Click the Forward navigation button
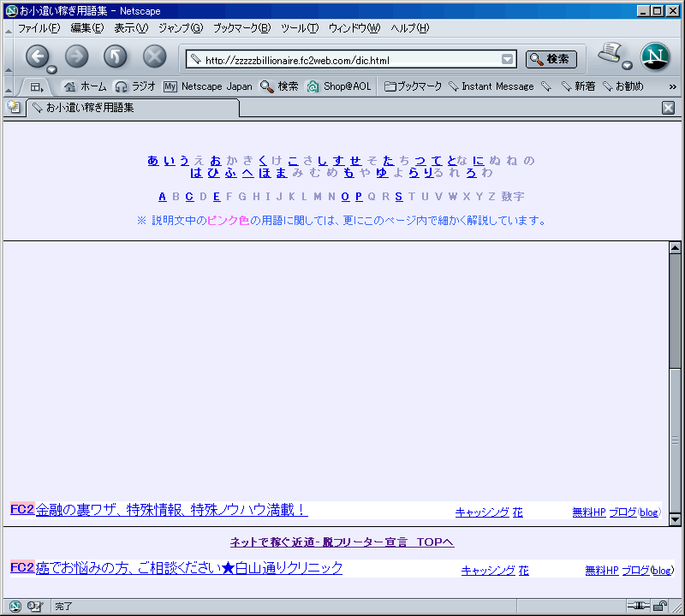 (x=76, y=56)
